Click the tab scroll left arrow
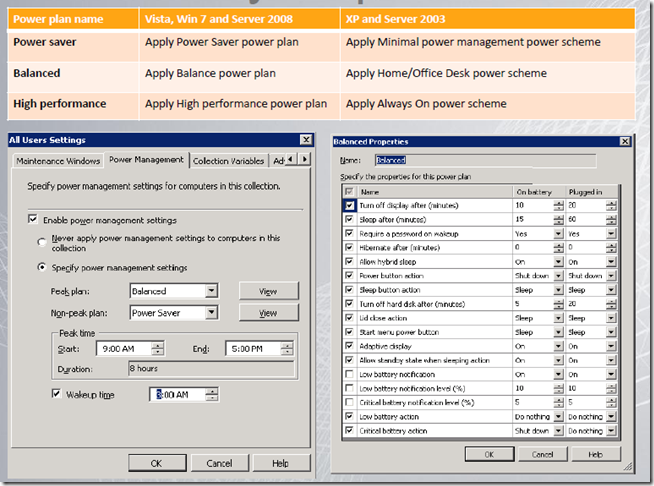This screenshot has width=654, height=486. pos(291,159)
